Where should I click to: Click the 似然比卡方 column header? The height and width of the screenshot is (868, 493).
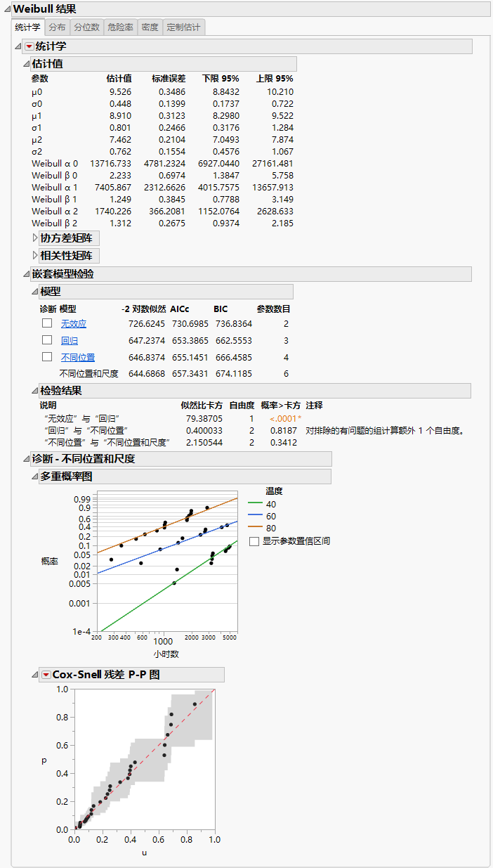point(202,406)
